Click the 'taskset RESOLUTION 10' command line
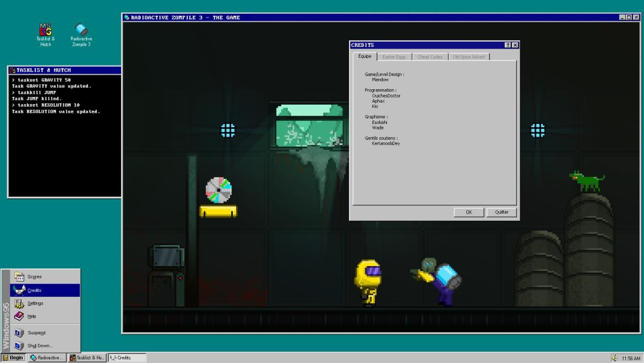The height and width of the screenshot is (363, 644). [46, 105]
